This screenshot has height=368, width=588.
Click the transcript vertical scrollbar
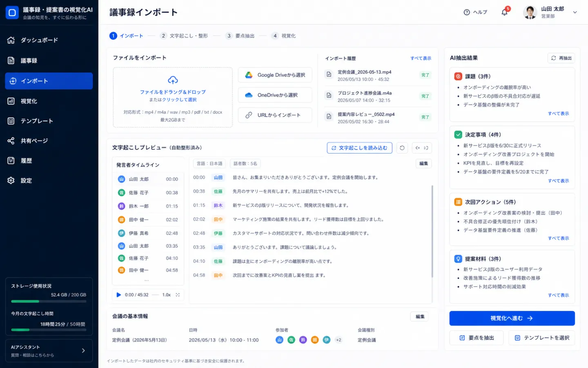click(432, 232)
